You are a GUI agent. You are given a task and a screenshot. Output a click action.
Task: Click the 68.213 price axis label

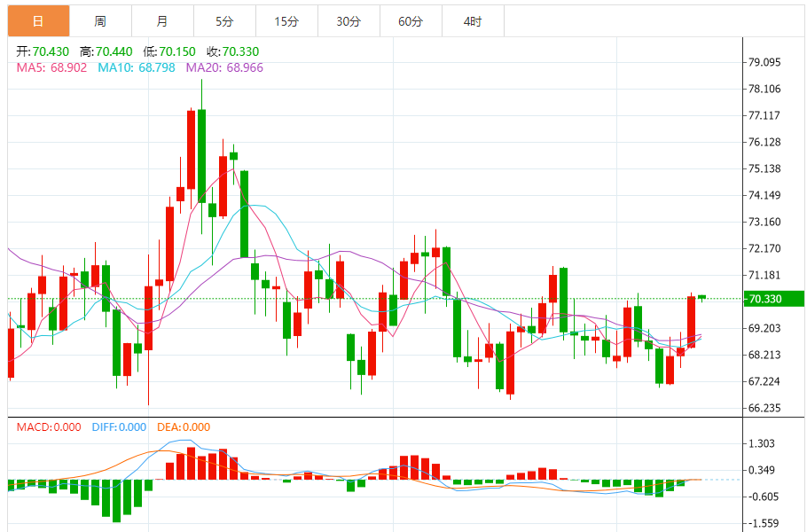point(764,355)
